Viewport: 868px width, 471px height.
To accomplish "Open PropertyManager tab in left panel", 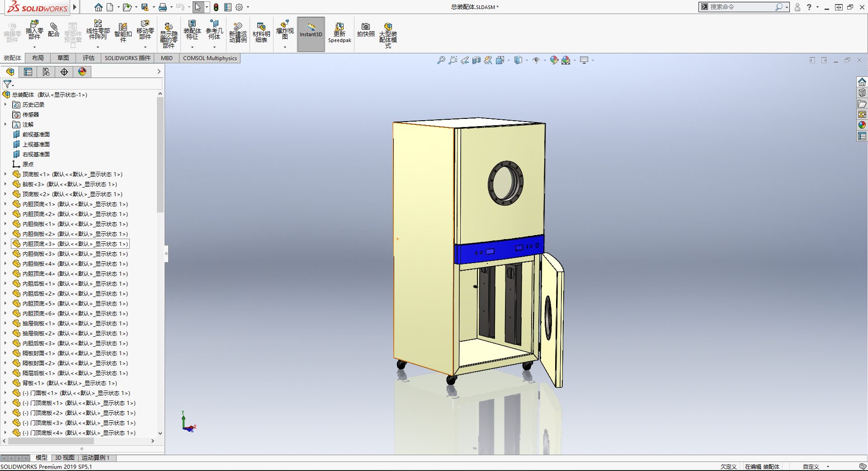I will pos(28,72).
